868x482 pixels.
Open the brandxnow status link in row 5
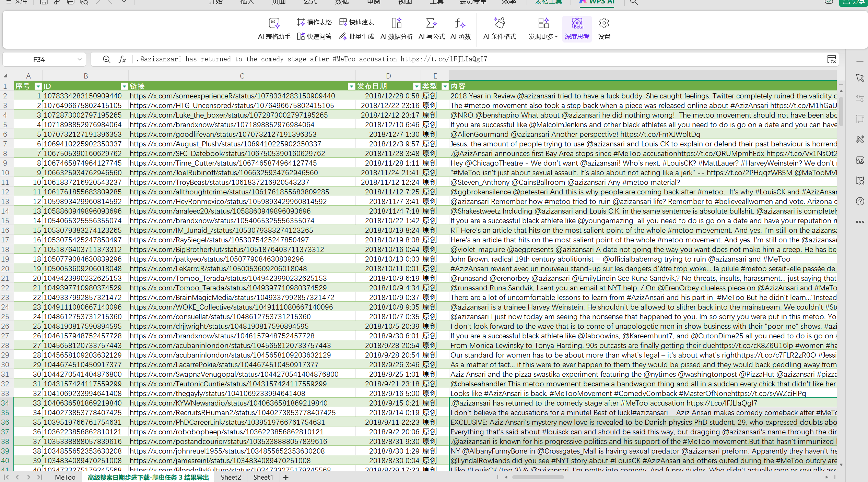click(x=222, y=125)
